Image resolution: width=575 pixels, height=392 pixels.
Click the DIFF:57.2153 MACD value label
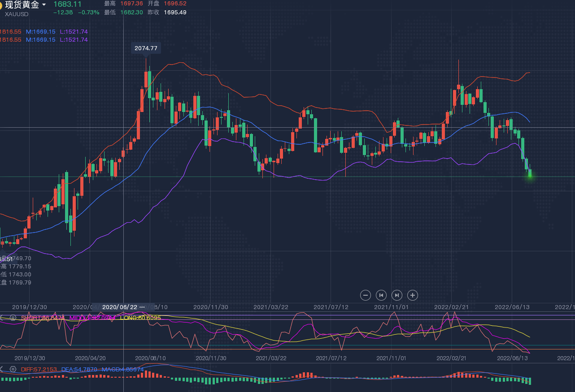point(39,370)
